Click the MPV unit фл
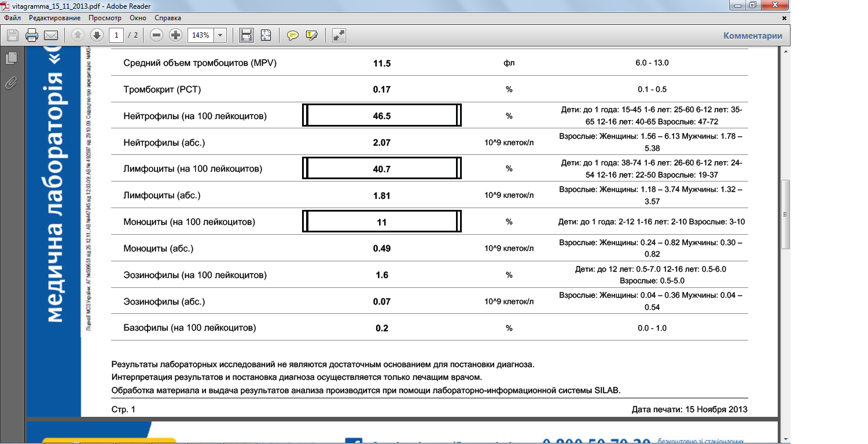This screenshot has width=868, height=444. [509, 63]
